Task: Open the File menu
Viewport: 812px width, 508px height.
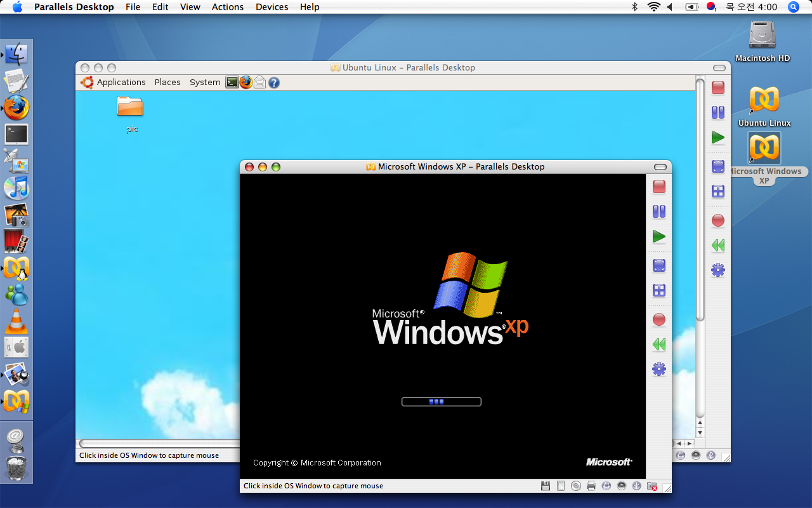Action: pos(133,7)
